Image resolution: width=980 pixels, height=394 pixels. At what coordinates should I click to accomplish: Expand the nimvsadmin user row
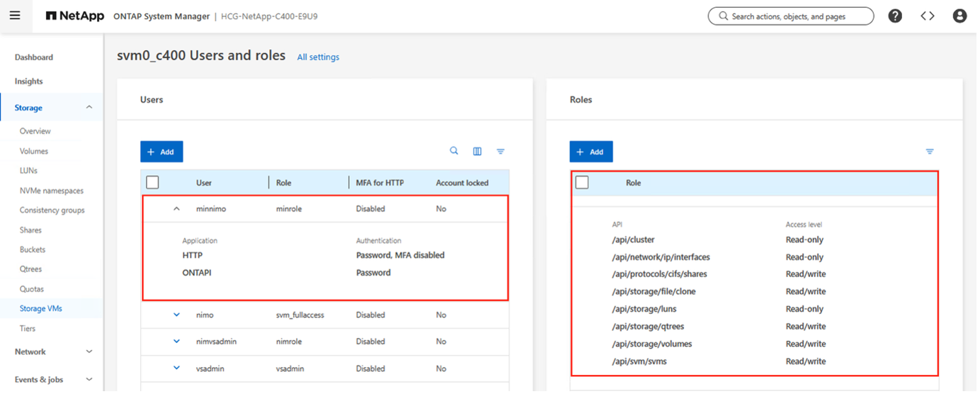point(177,341)
